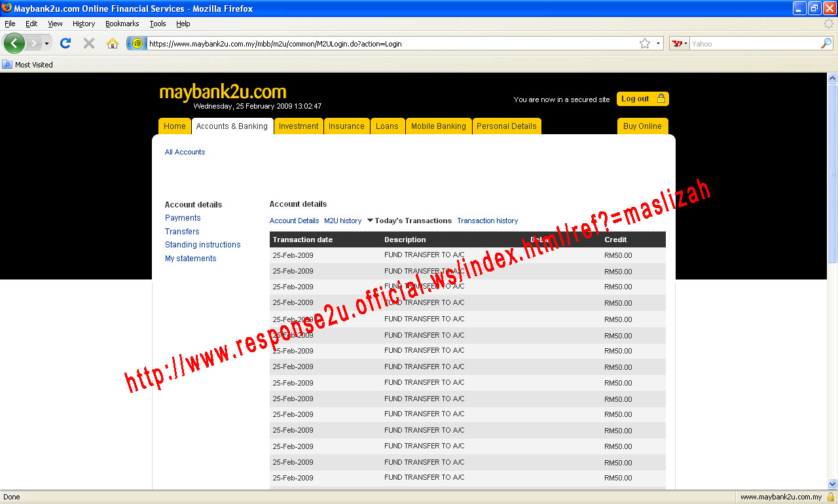
Task: Open the Investment tab
Action: [x=299, y=126]
